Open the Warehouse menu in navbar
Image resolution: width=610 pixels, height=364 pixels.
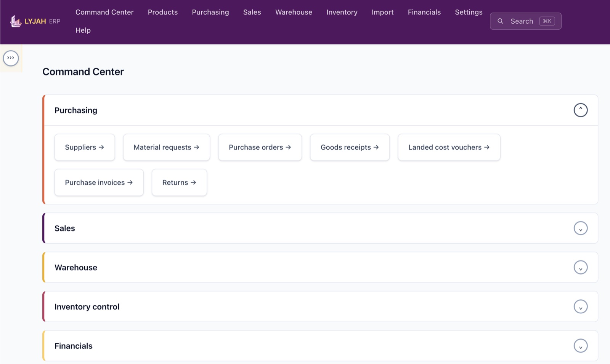(x=294, y=12)
